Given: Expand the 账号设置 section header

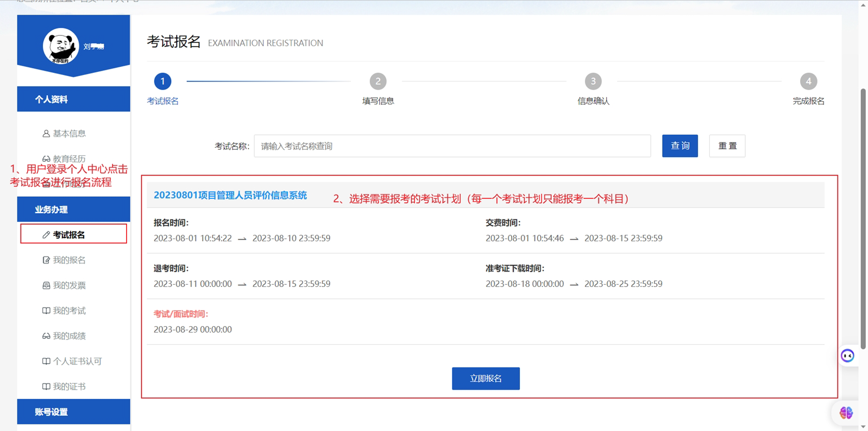Looking at the screenshot, I should click(x=73, y=412).
